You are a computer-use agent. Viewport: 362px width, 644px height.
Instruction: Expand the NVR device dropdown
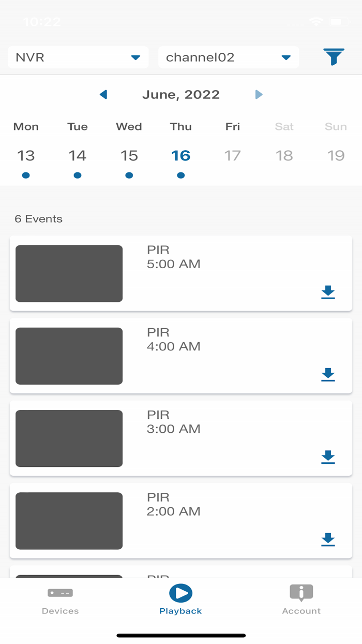(x=78, y=57)
